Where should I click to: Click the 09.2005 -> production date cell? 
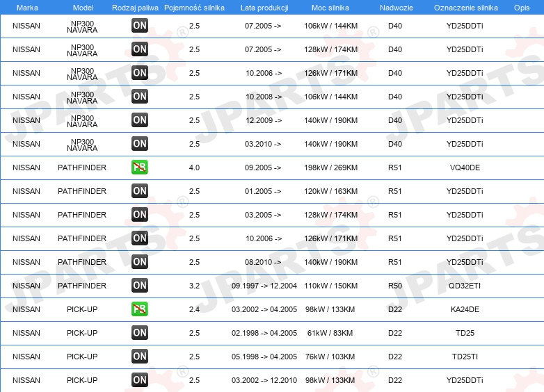point(263,168)
